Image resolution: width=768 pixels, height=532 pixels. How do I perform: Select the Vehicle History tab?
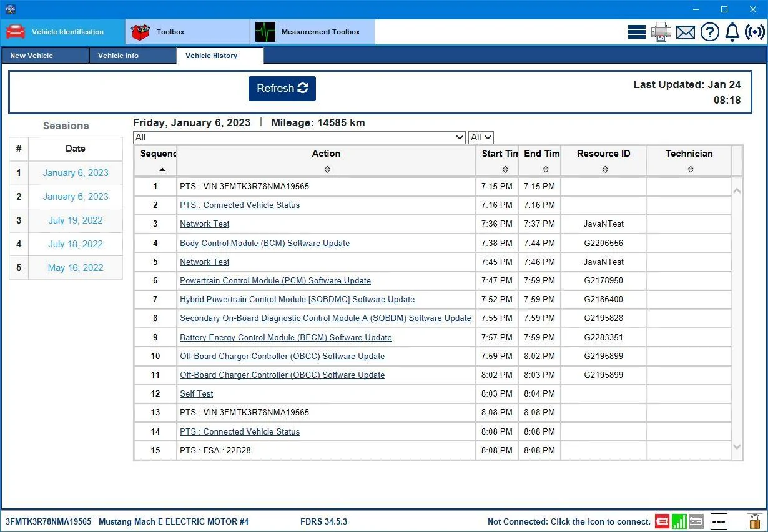[x=220, y=56]
